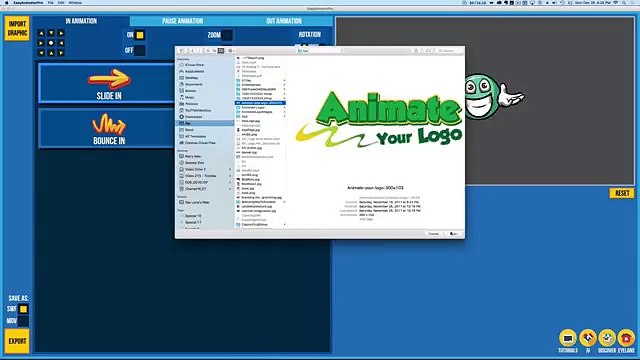Switch to the Pause Animation tab
This screenshot has width=640, height=360.
coord(182,21)
